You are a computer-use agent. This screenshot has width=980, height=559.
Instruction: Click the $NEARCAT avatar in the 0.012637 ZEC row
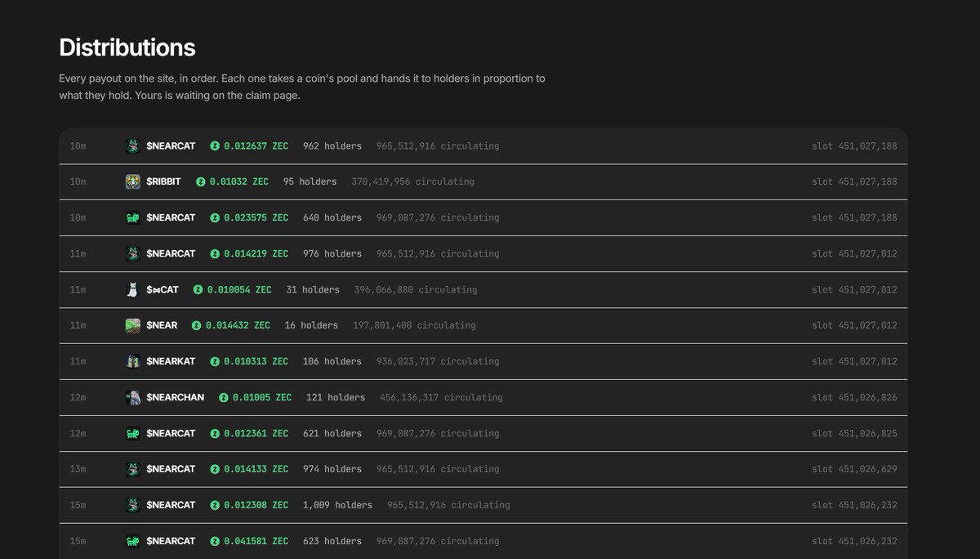pyautogui.click(x=133, y=146)
